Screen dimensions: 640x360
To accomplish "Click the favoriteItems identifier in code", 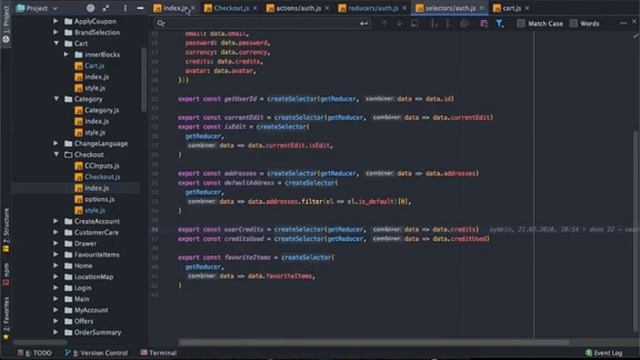I will tap(247, 257).
